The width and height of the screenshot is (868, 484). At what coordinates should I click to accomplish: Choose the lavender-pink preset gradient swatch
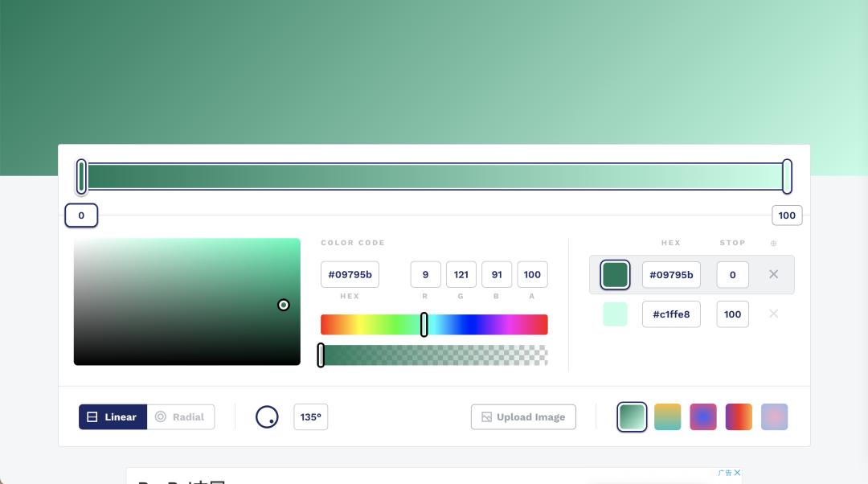click(x=774, y=417)
